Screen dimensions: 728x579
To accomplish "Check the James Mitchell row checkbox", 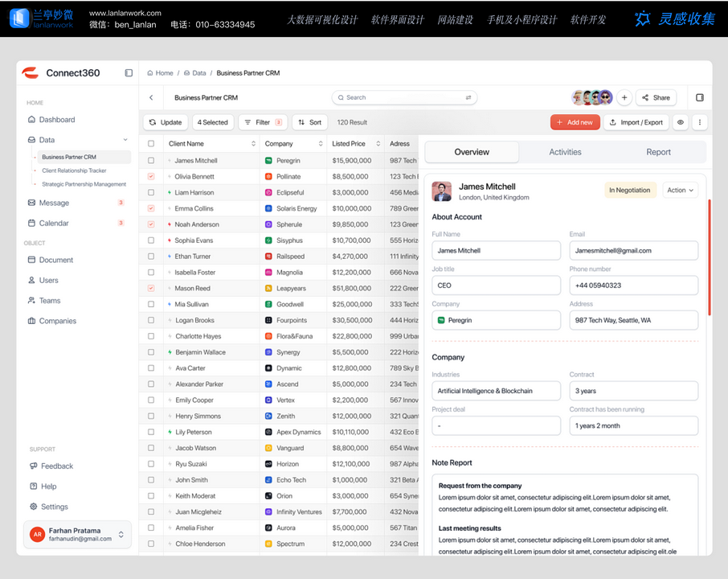I will 151,161.
